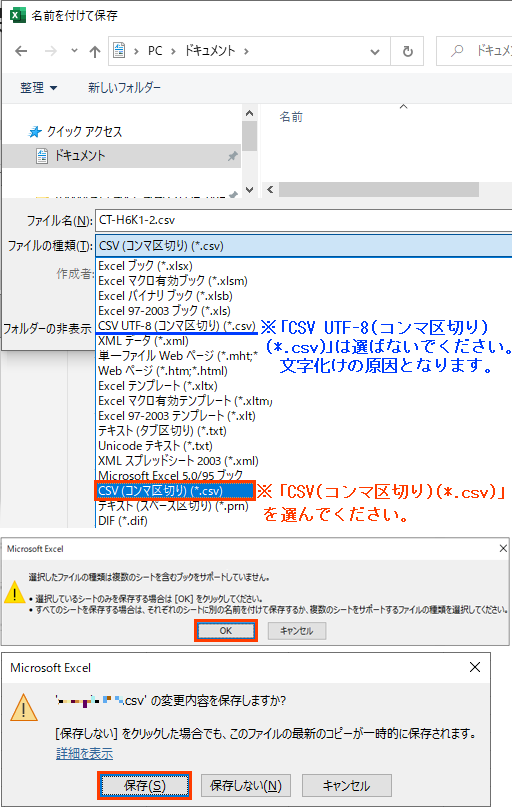Choose Excel マクロ有効テンプレート (*.xltm)
Screen dimensions: 512x808
[185, 400]
